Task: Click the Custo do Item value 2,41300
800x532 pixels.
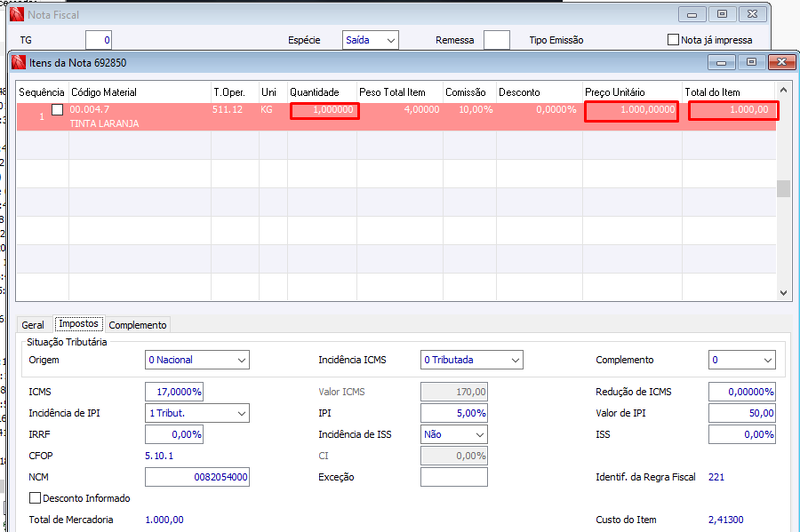Action: click(x=726, y=519)
